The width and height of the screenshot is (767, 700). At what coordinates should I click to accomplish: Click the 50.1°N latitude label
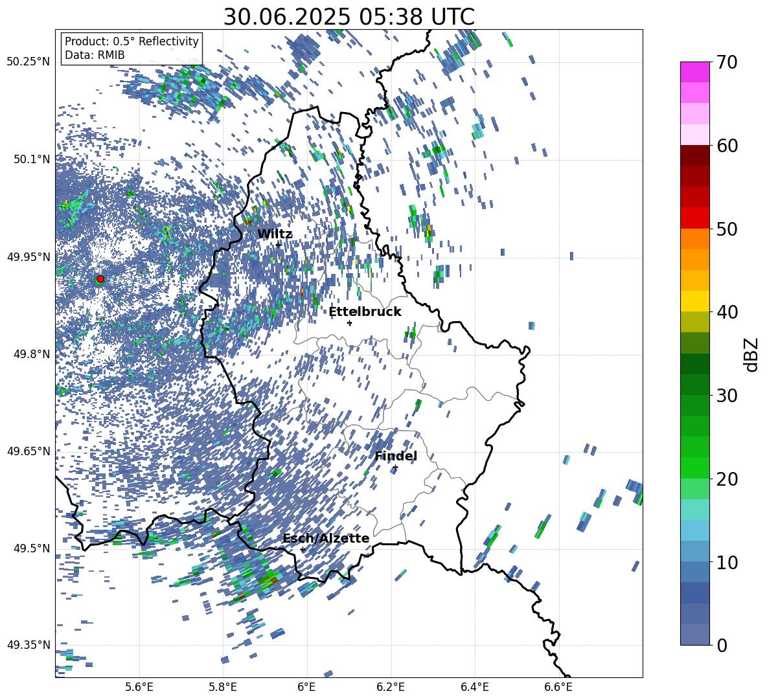[31, 159]
